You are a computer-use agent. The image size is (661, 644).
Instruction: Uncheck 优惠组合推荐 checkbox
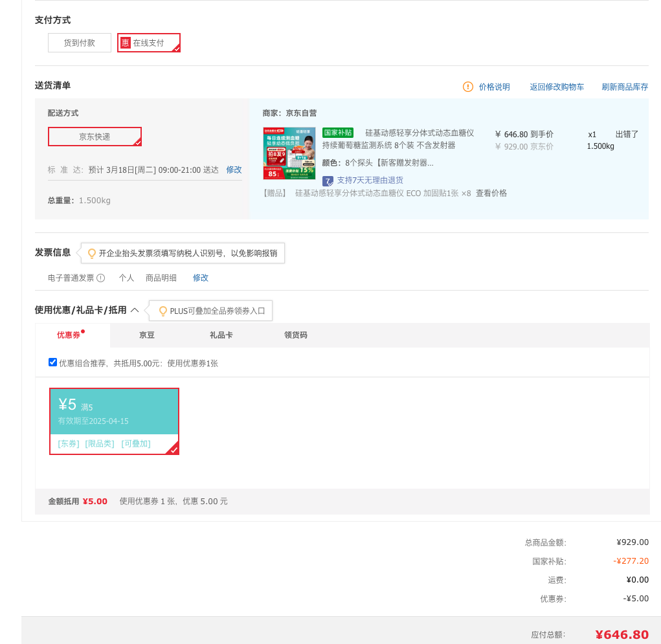[x=52, y=362]
